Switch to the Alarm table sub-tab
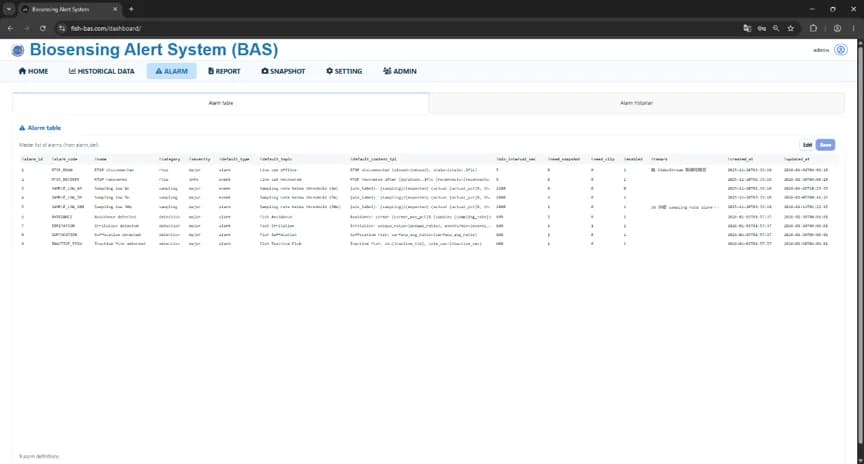 point(220,103)
